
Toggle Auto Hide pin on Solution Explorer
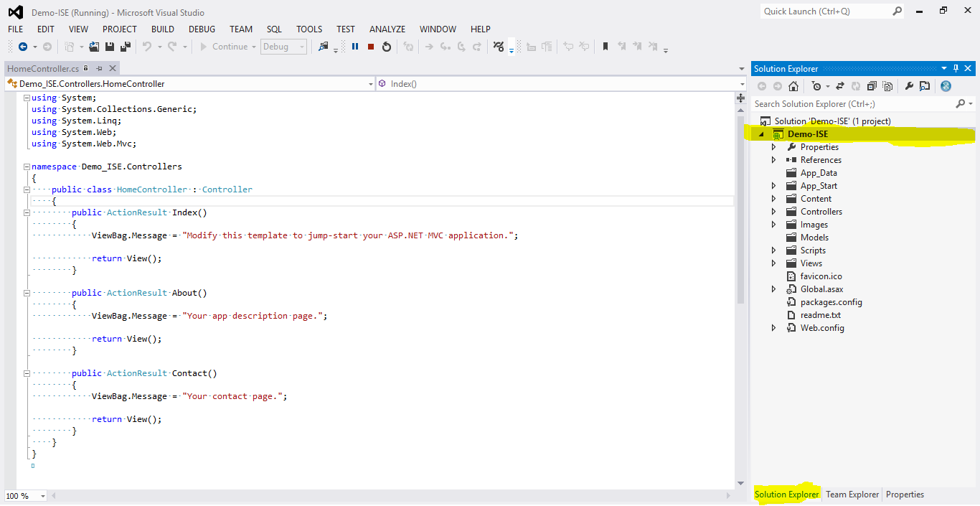click(x=955, y=68)
